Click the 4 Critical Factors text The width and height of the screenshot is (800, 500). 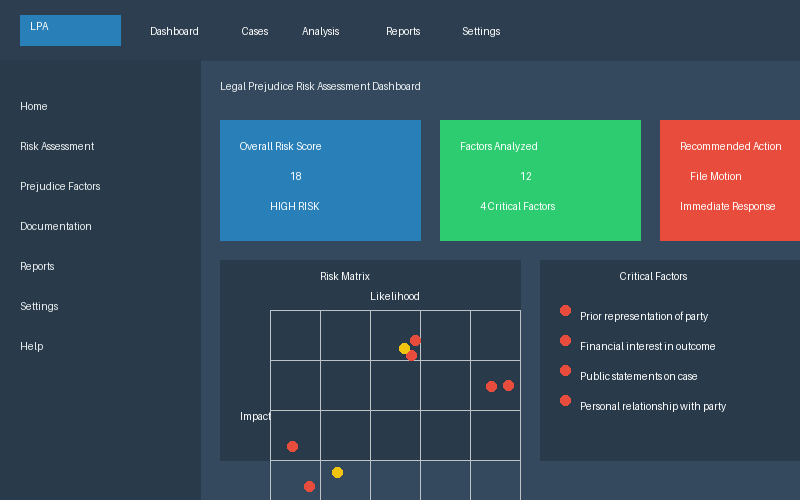tap(518, 206)
